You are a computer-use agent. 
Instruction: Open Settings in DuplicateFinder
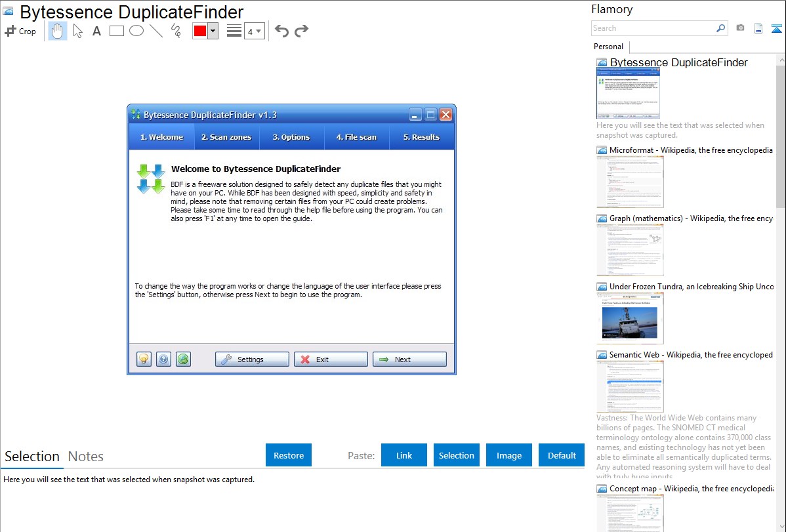coord(252,359)
